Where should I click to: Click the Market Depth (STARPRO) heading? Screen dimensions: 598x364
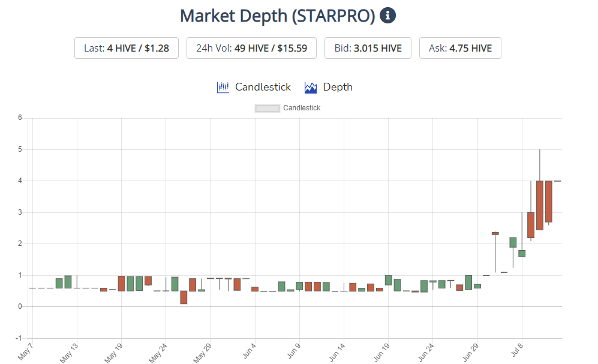coord(278,16)
